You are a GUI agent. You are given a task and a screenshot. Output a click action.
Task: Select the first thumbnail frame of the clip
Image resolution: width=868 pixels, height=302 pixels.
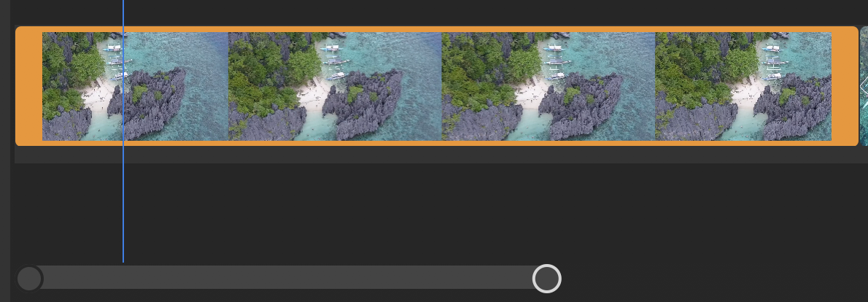pos(135,86)
